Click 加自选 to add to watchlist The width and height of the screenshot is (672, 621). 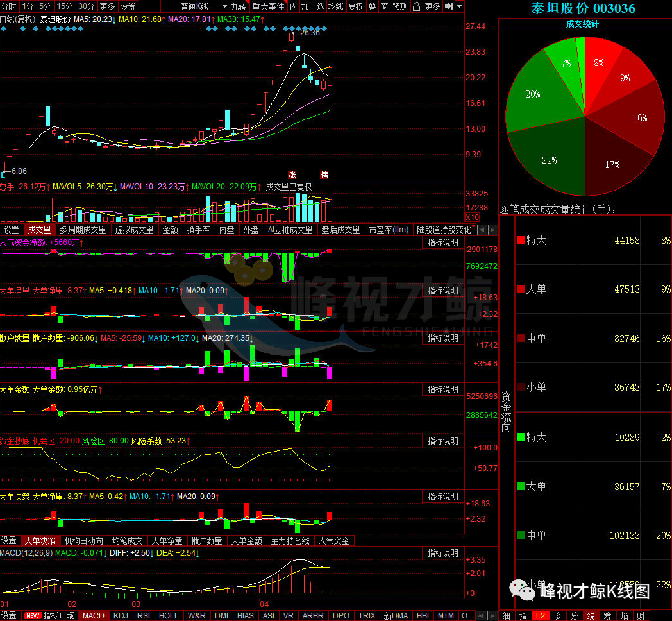313,6
